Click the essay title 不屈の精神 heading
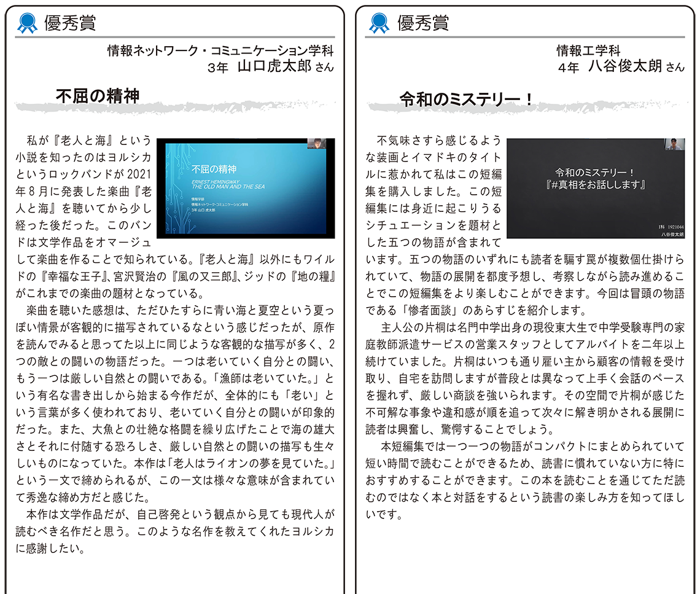The width and height of the screenshot is (700, 594). click(x=98, y=95)
